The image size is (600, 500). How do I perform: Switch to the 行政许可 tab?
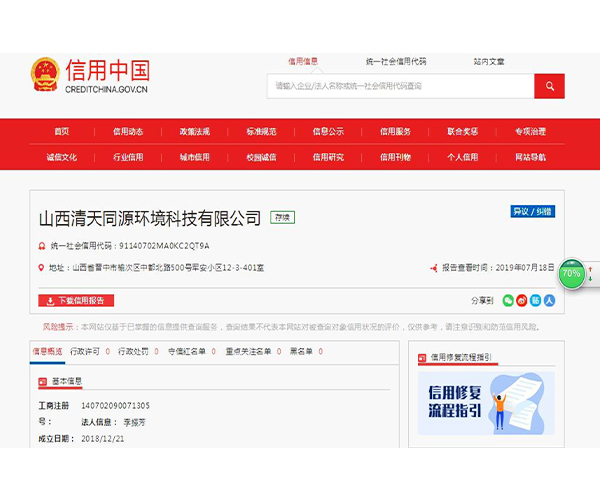click(x=85, y=351)
